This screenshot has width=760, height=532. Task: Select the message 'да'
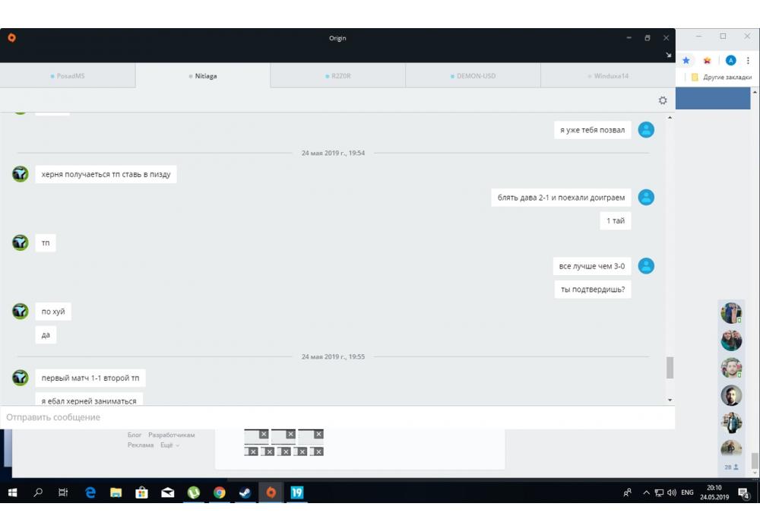tap(46, 334)
